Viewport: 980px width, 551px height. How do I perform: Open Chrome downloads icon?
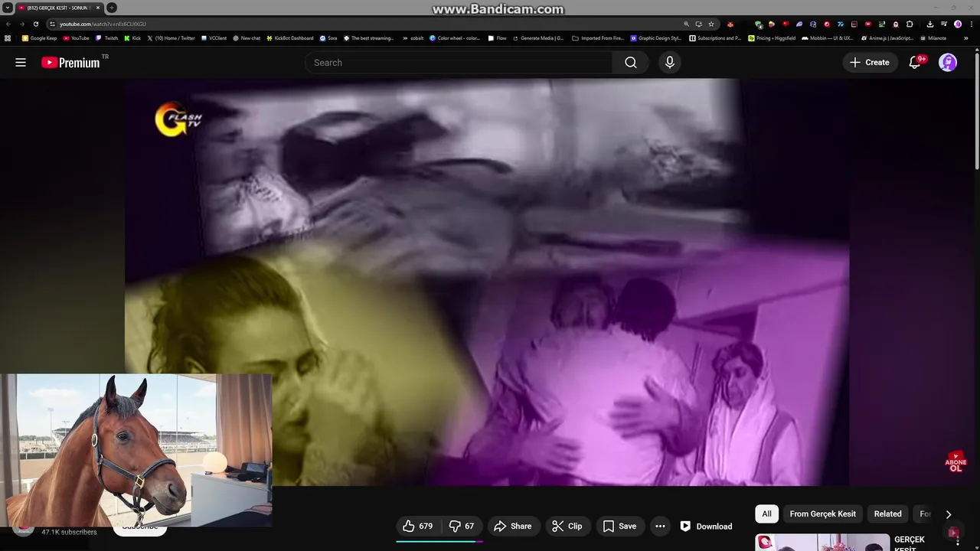(x=930, y=24)
